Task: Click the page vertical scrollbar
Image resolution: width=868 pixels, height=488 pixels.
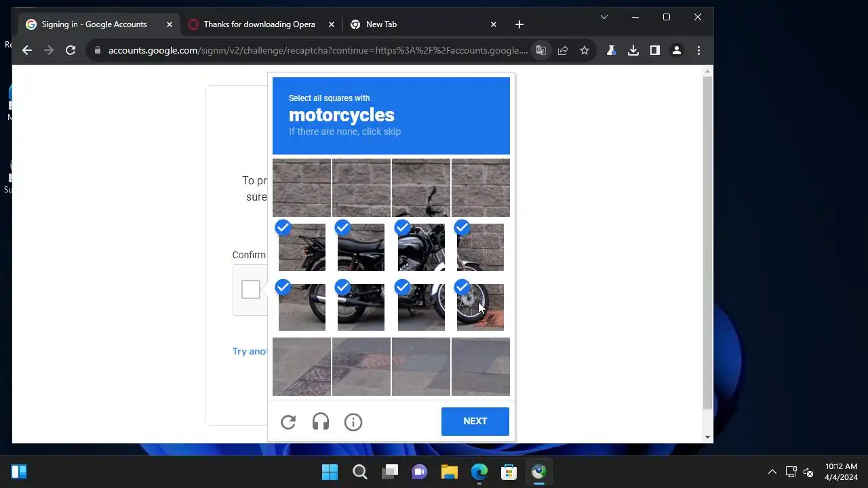Action: pos(708,244)
